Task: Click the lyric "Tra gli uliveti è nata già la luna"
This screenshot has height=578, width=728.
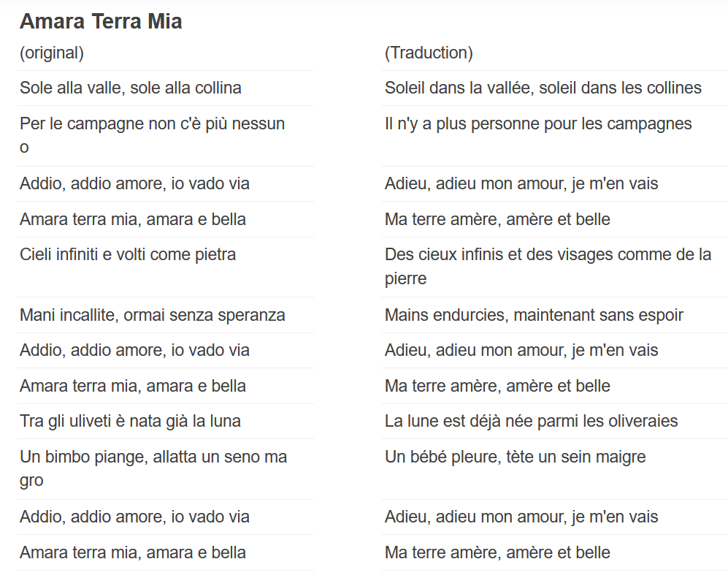Action: pos(130,422)
